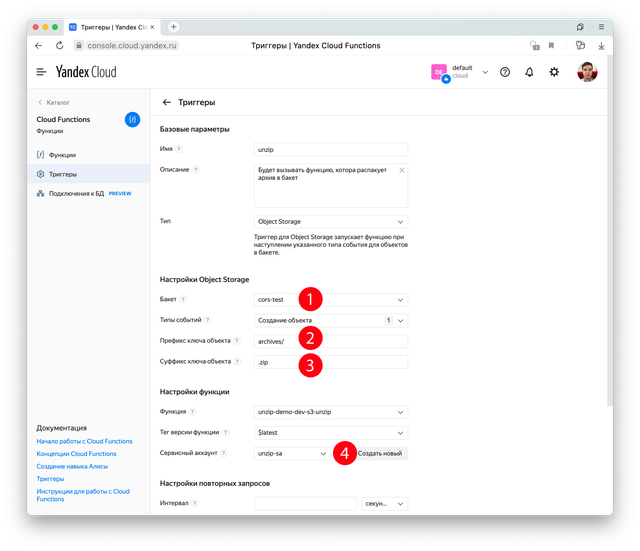Select Функции in the left sidebar
Image resolution: width=640 pixels, height=551 pixels.
[62, 155]
